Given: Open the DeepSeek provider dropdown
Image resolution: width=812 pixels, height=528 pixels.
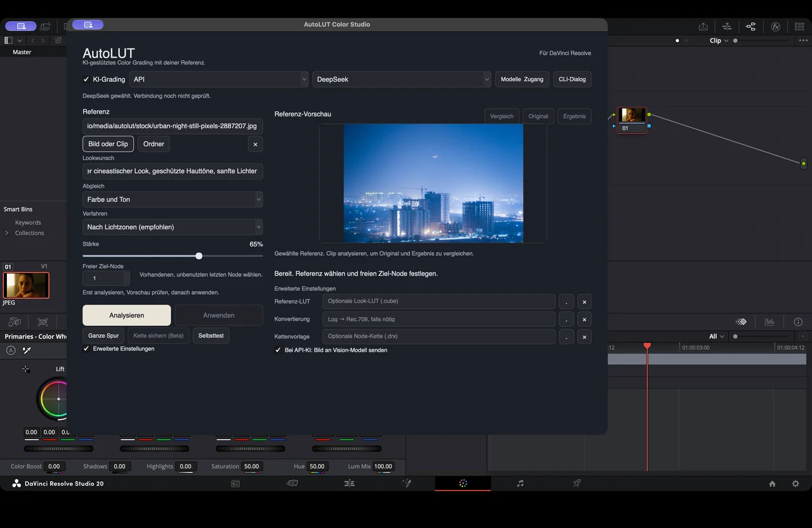Looking at the screenshot, I should click(x=402, y=79).
